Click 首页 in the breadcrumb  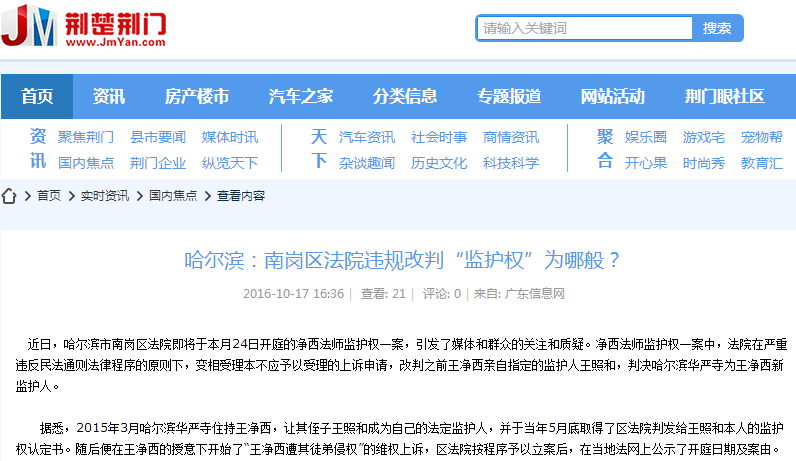click(49, 196)
